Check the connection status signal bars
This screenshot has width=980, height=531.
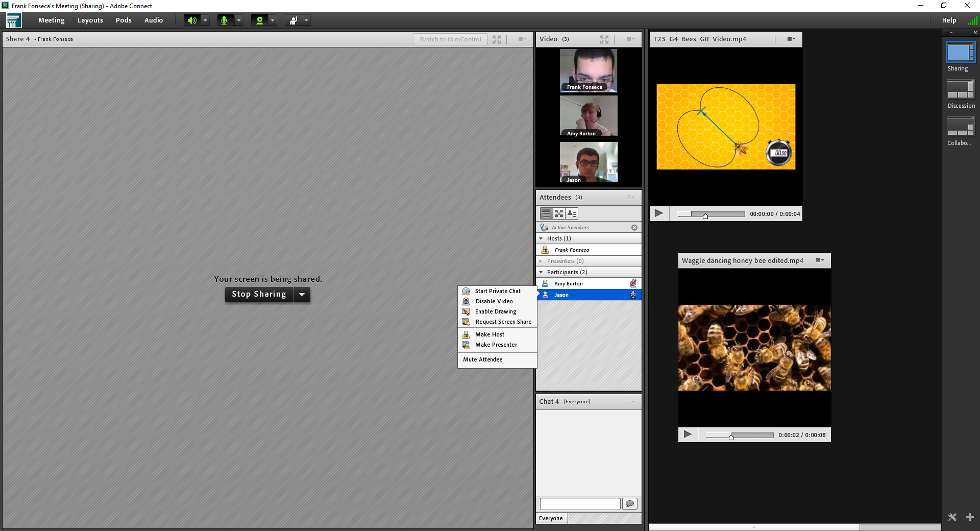tap(972, 20)
